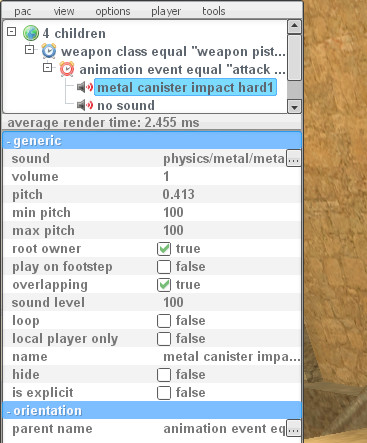Open the parent name ellipsis picker
367x443 pixels.
click(x=293, y=429)
